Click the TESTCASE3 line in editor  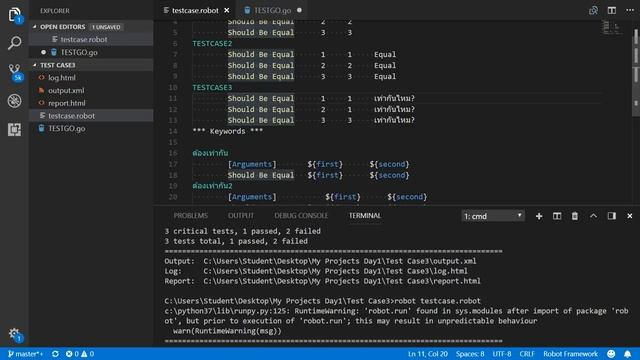[x=212, y=87]
